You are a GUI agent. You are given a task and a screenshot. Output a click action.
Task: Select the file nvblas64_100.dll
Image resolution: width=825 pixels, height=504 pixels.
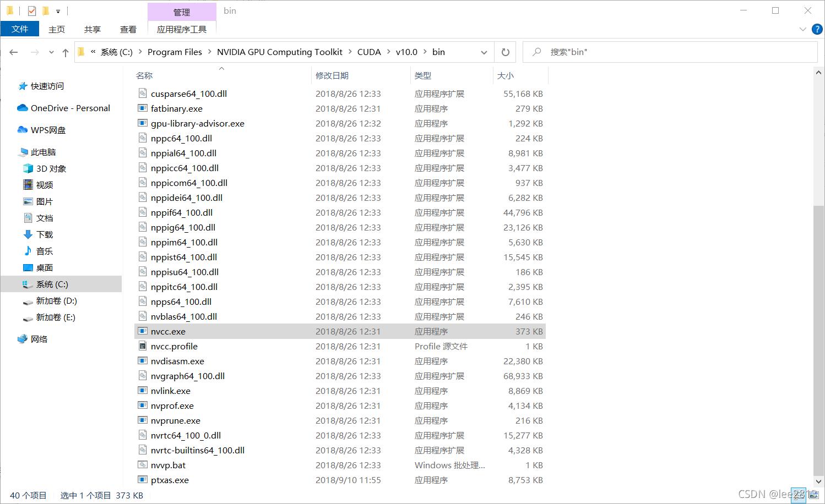click(184, 316)
